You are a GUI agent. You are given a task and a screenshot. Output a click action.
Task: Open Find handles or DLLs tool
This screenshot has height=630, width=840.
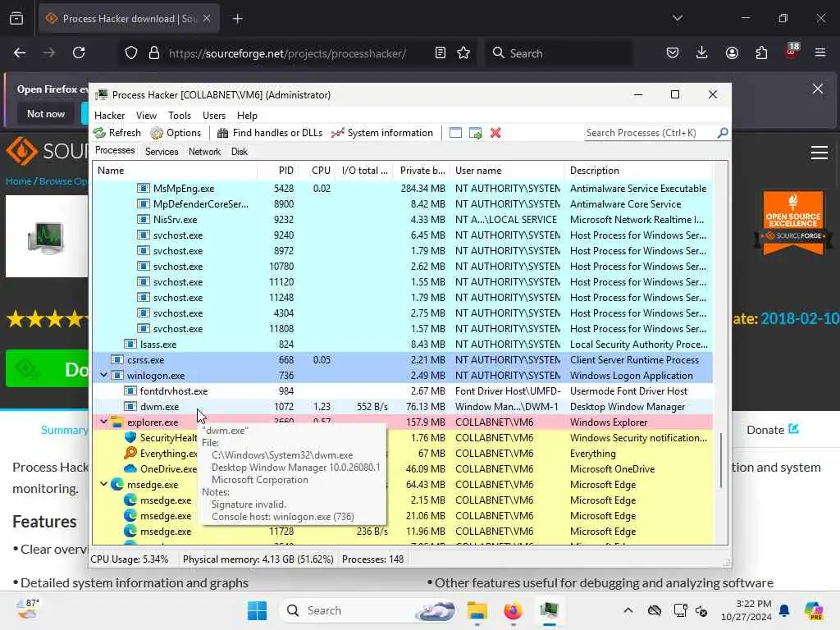coord(270,133)
